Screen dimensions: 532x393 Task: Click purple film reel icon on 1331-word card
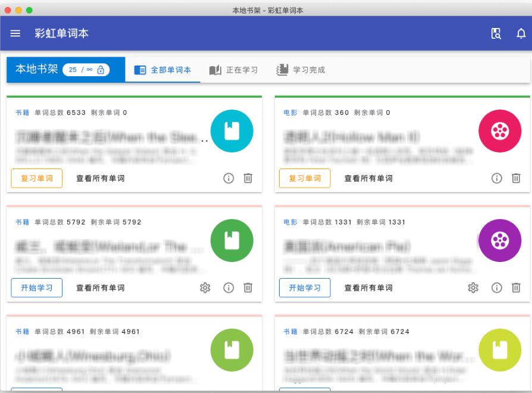(500, 241)
